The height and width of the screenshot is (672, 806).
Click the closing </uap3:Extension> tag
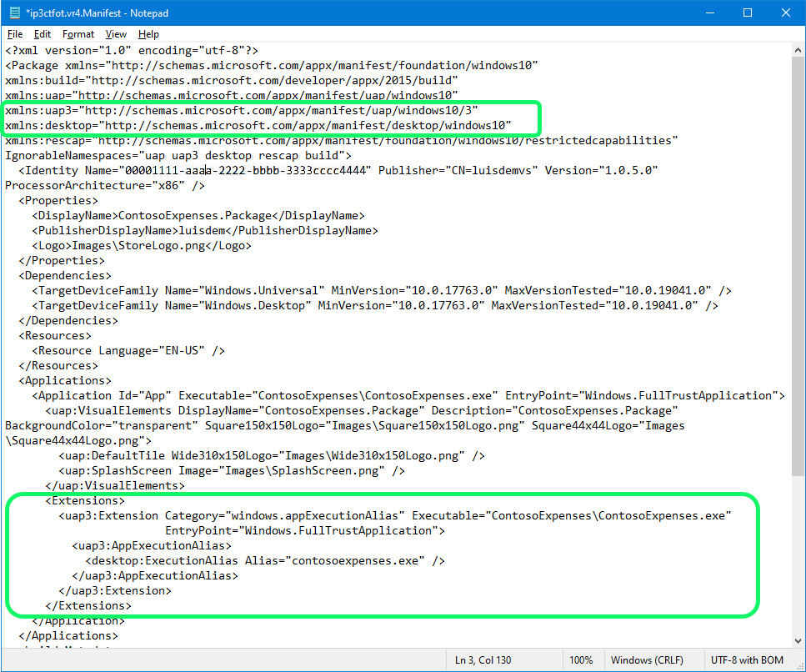pyautogui.click(x=115, y=591)
